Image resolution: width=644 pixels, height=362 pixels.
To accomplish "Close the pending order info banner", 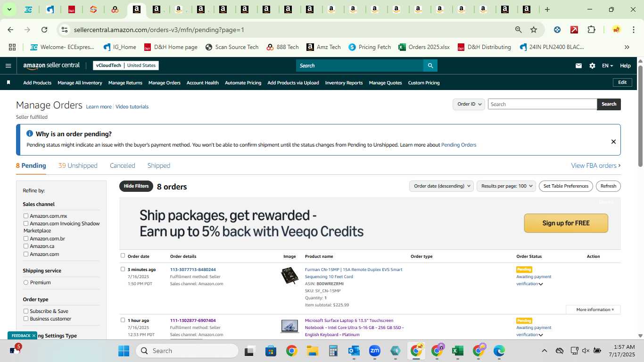I will pos(613,141).
